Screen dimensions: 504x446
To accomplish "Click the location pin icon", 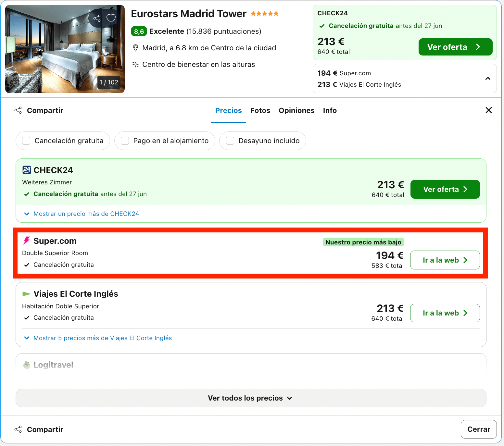I will click(136, 48).
